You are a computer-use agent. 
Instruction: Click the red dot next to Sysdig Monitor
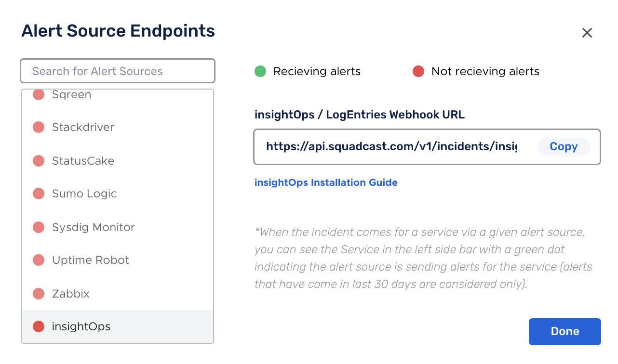click(x=39, y=227)
